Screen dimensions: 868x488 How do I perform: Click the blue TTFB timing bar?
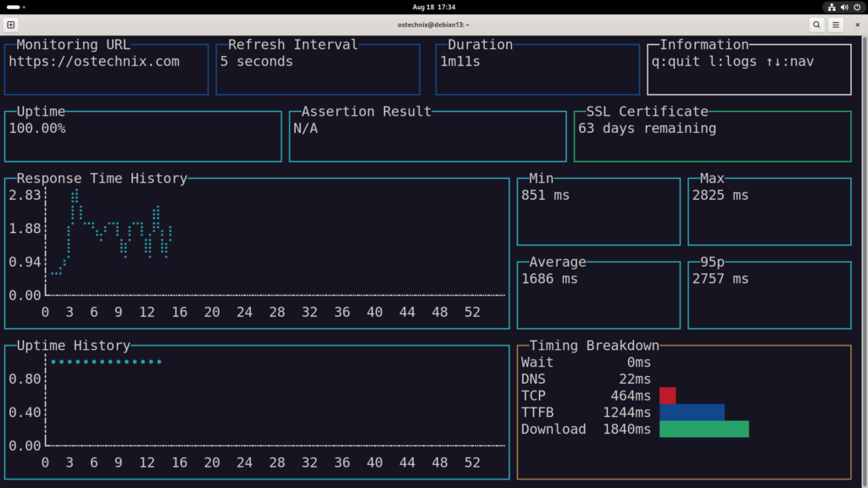[692, 413]
